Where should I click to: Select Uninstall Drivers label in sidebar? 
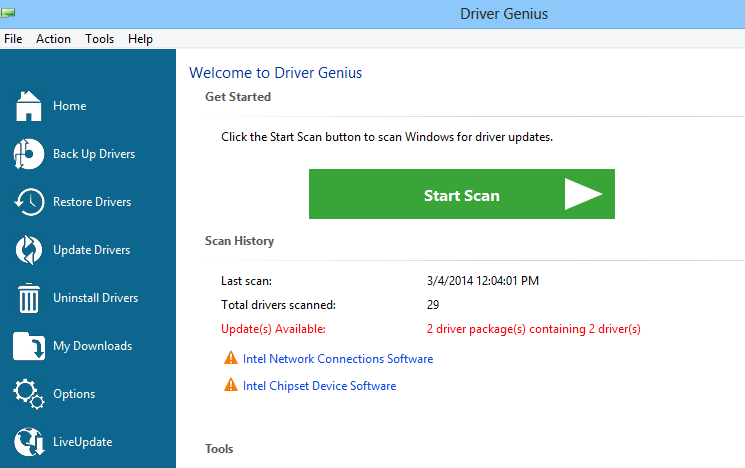[96, 298]
